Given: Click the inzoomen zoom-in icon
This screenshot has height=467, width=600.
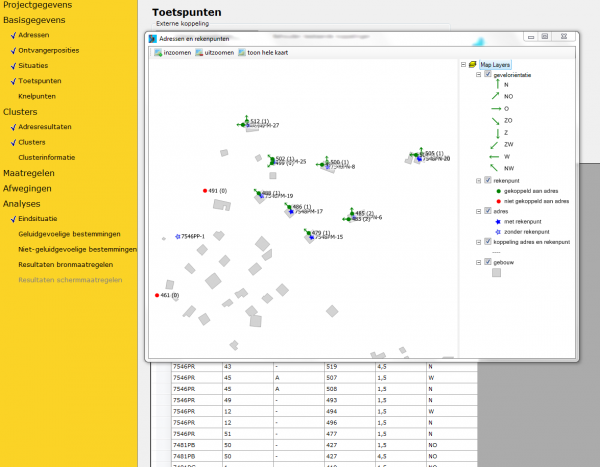Looking at the screenshot, I should [158, 53].
